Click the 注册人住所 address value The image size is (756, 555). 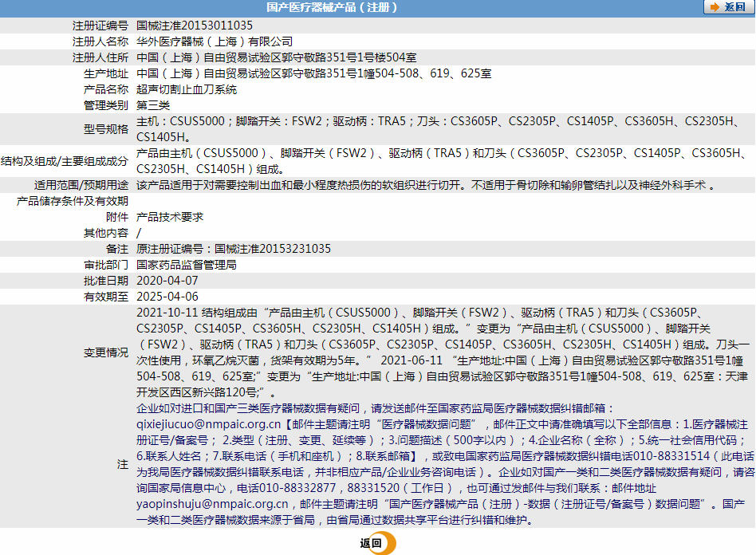click(x=276, y=57)
